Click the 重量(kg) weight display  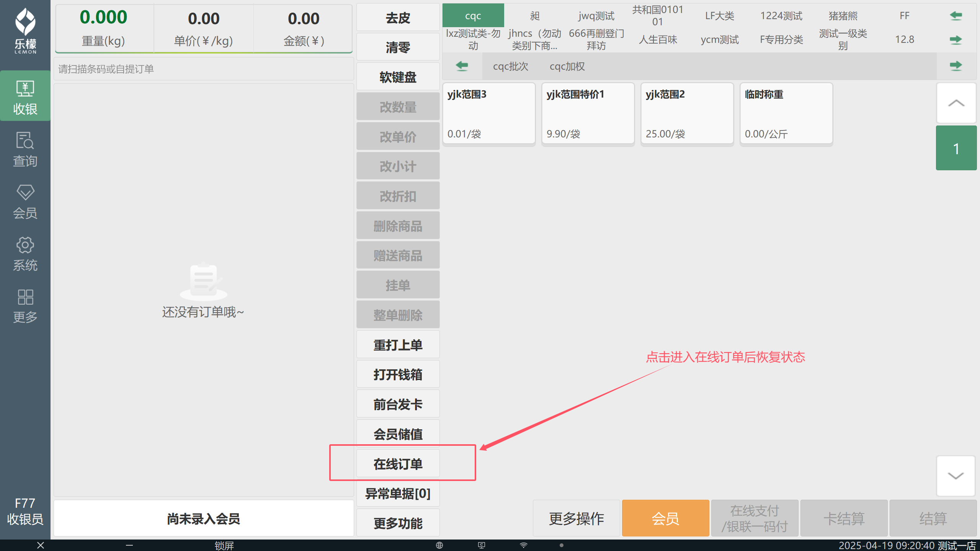[x=104, y=29]
